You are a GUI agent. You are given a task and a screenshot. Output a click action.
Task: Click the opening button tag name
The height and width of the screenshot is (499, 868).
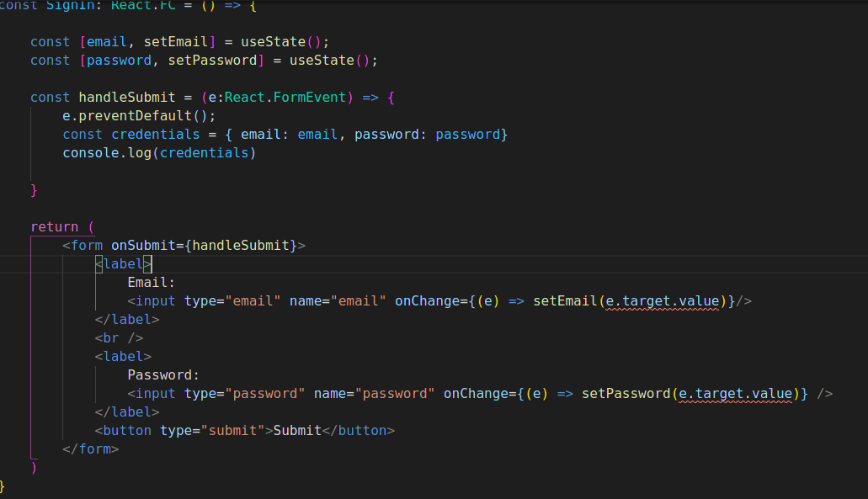point(127,431)
